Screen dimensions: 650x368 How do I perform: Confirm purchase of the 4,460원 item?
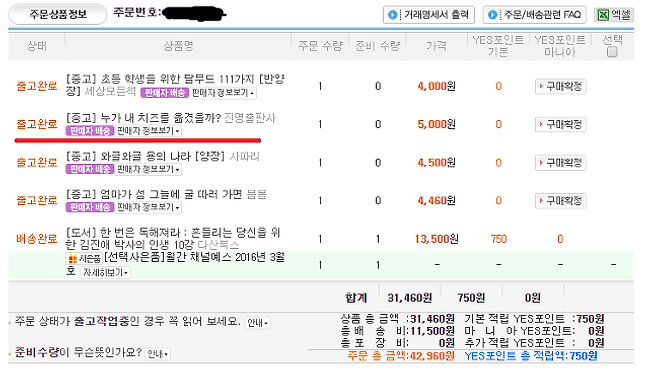[560, 201]
